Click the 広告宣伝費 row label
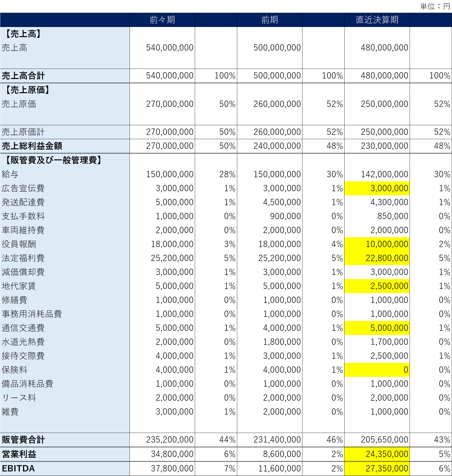The image size is (452, 476). click(x=23, y=188)
